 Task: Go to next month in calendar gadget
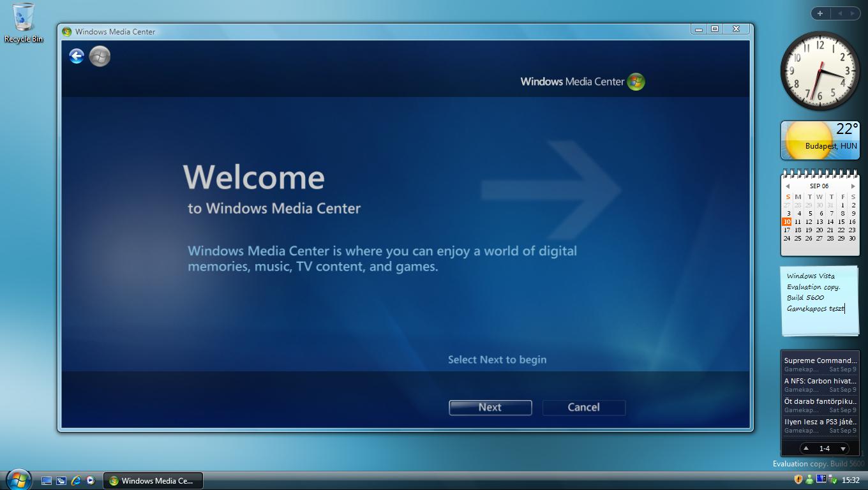point(853,186)
